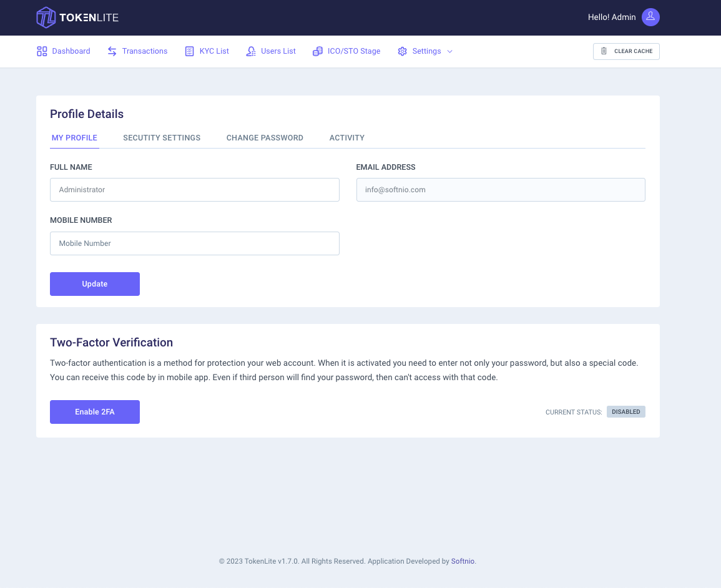The height and width of the screenshot is (588, 721).
Task: Click the Settings gear icon
Action: click(x=403, y=51)
